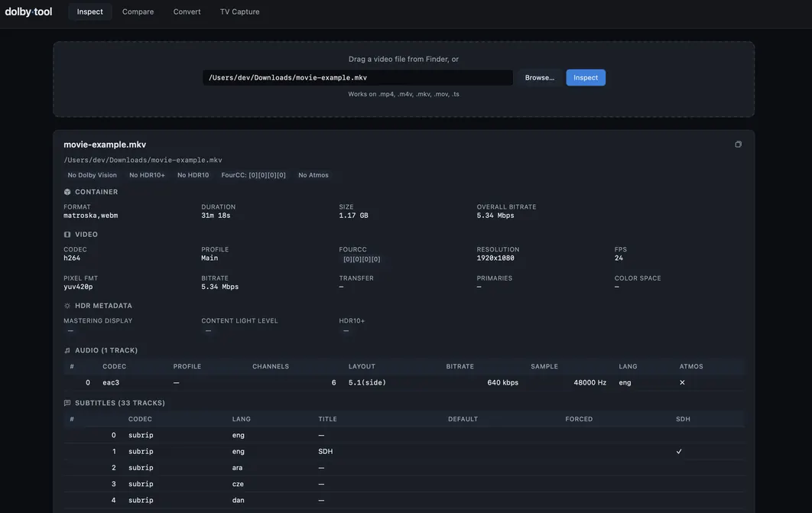This screenshot has height=513, width=812.
Task: Click the file path below the title
Action: 143,160
